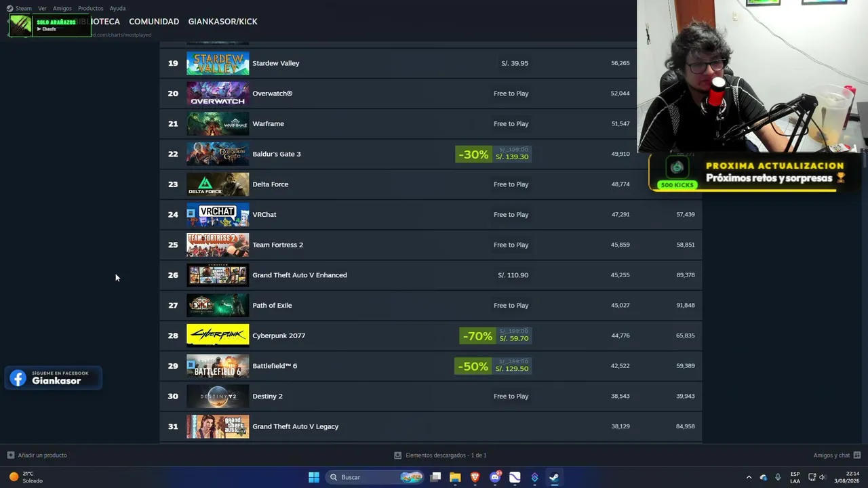Screen dimensions: 868x488
Task: Open the downloads status icon
Action: pyautogui.click(x=397, y=455)
